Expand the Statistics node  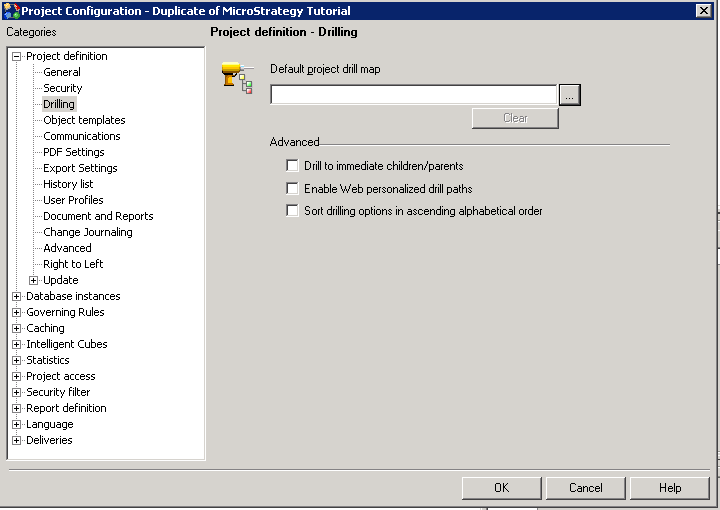(x=17, y=361)
